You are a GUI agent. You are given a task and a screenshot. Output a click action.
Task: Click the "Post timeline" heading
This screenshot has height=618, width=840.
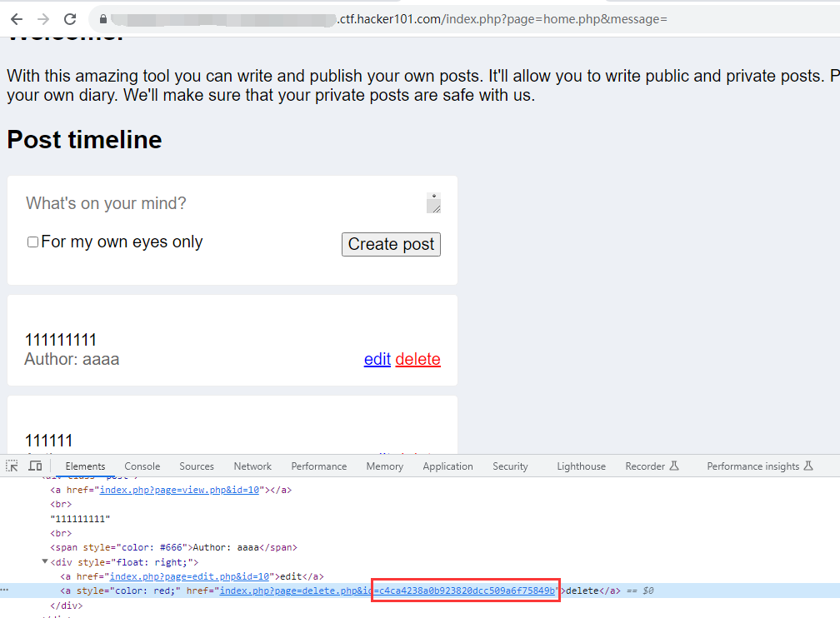pos(85,140)
